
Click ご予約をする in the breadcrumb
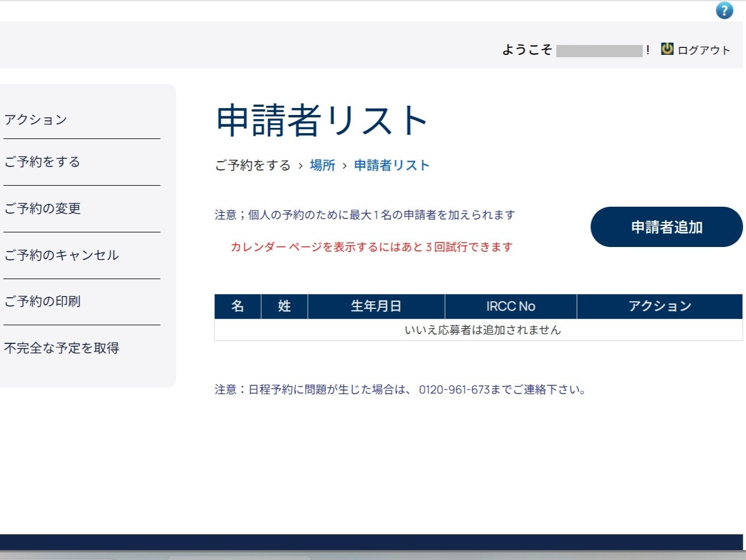click(253, 165)
